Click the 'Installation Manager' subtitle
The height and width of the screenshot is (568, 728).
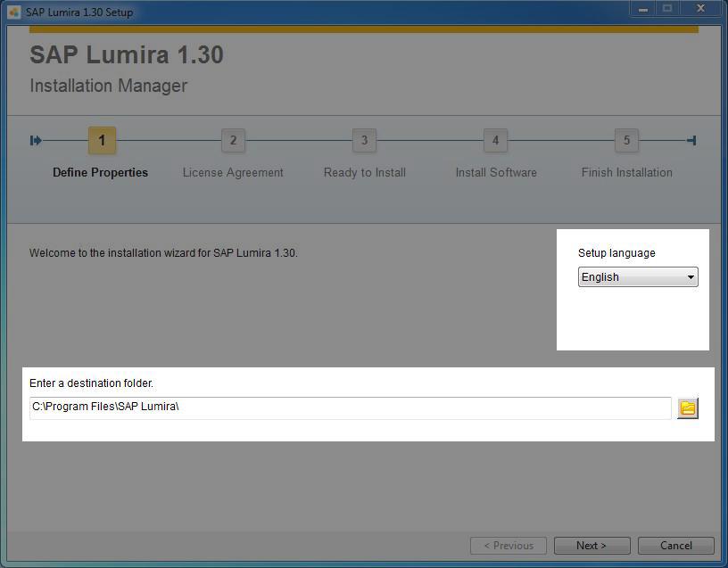(108, 86)
